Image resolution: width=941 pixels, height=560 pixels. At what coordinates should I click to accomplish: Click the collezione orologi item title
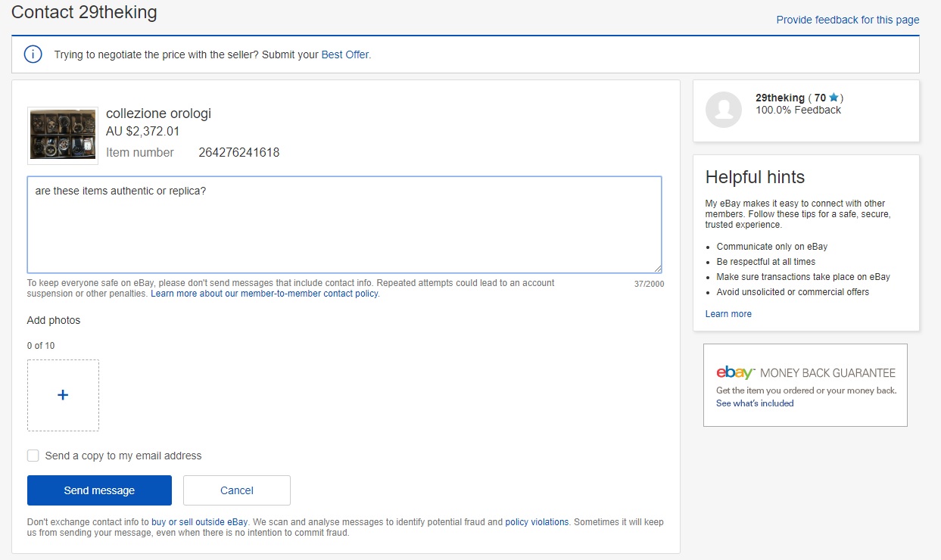click(x=158, y=114)
